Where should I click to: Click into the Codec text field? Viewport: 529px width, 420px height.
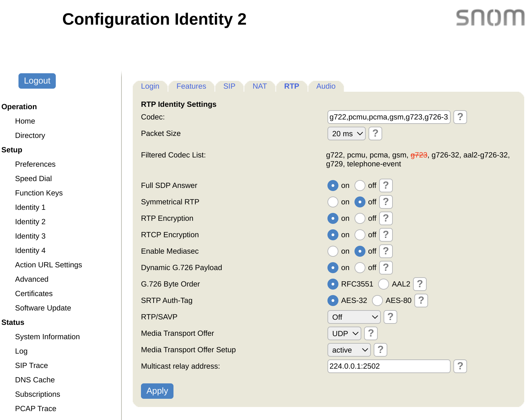click(x=388, y=117)
